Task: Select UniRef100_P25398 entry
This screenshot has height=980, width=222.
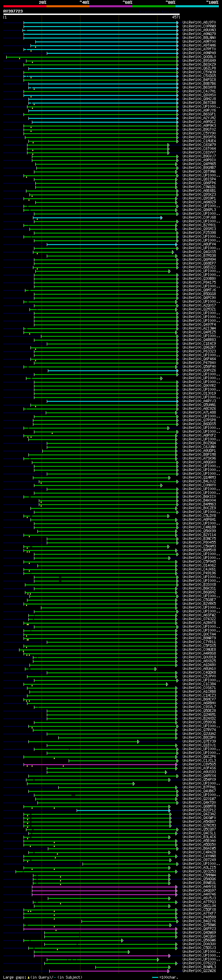Action: click(x=199, y=233)
